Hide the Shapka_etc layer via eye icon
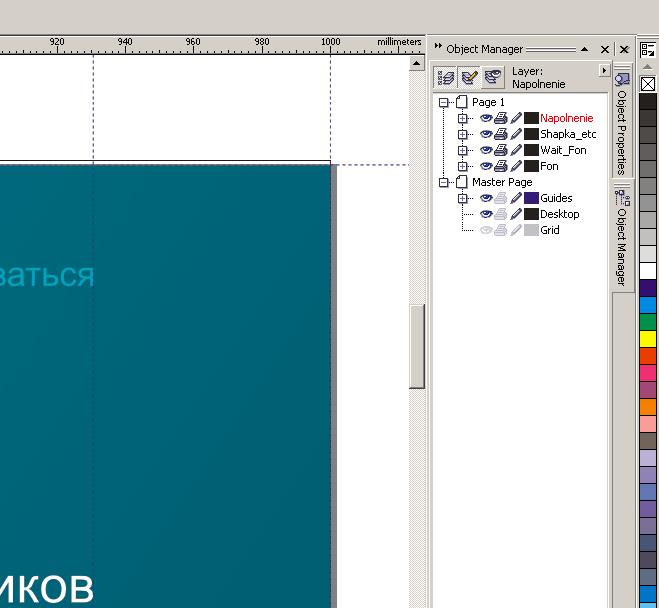 (x=486, y=134)
